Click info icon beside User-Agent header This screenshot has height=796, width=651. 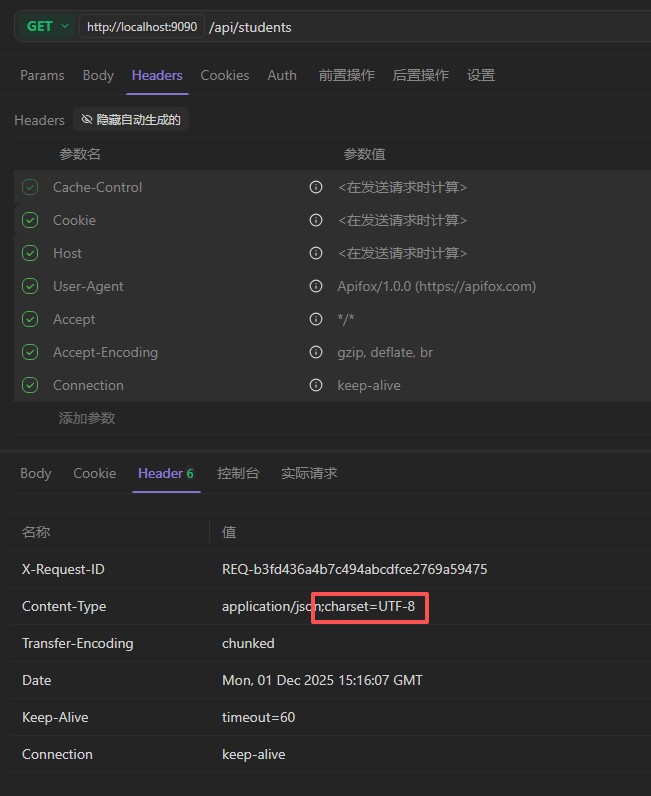316,286
